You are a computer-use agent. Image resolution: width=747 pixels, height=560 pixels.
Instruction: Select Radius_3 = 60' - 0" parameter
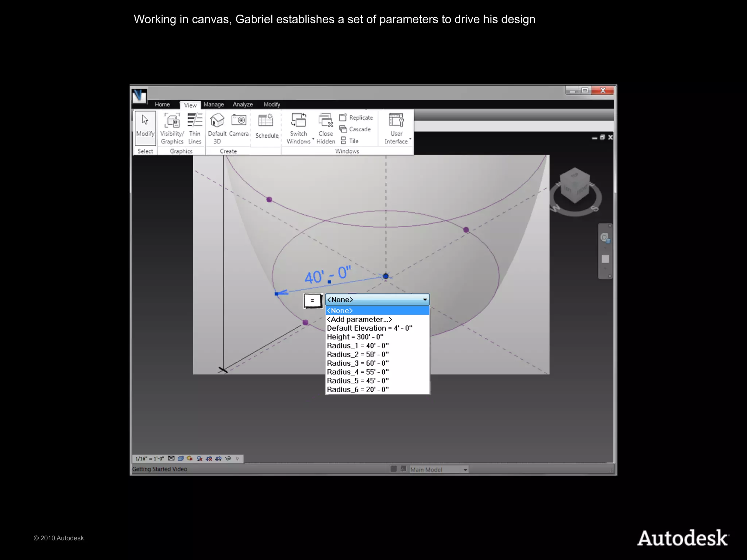(377, 363)
